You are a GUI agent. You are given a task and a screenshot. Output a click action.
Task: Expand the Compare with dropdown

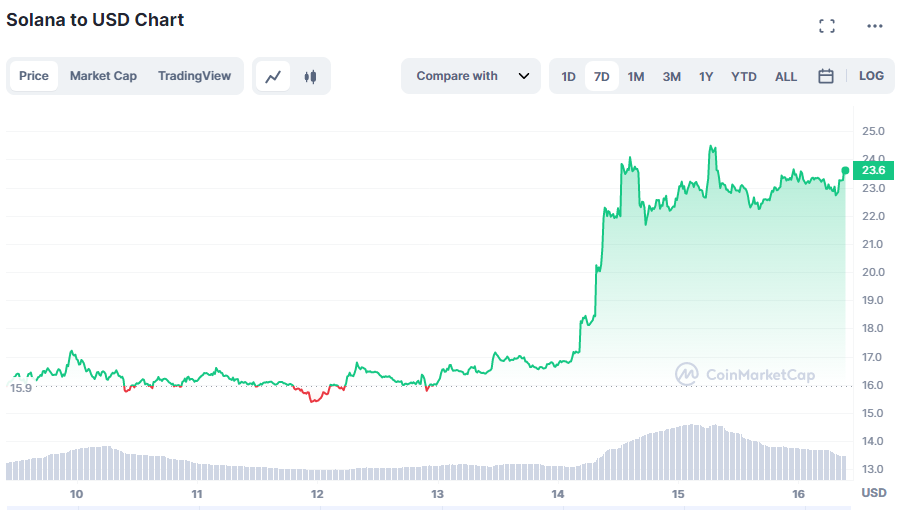pos(471,76)
